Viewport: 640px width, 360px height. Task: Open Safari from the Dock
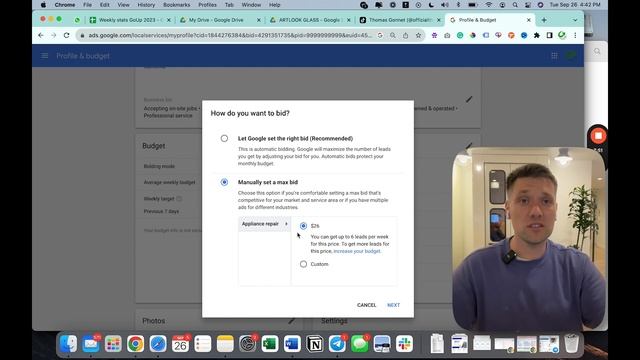(158, 344)
